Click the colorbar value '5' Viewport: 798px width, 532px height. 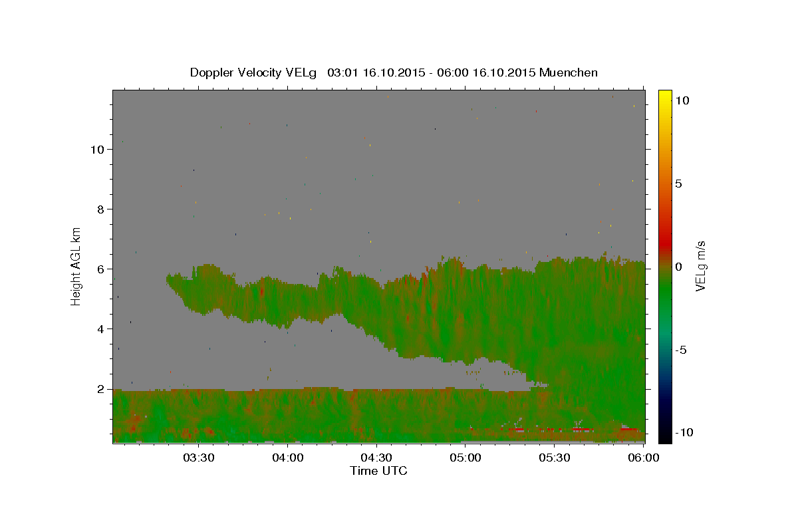679,183
